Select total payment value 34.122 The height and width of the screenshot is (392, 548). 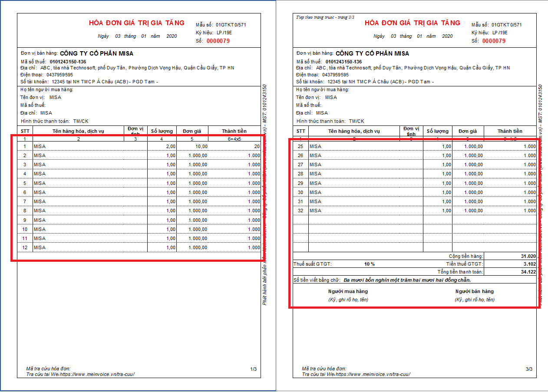pos(528,272)
